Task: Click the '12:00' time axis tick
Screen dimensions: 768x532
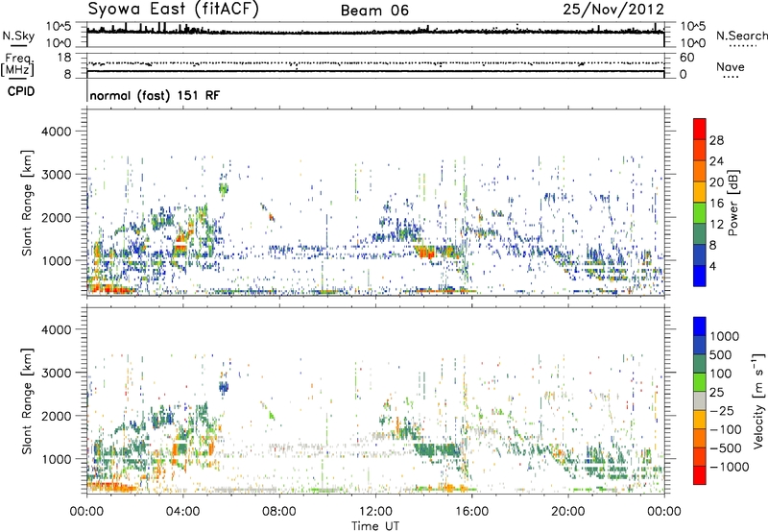Action: tap(375, 512)
